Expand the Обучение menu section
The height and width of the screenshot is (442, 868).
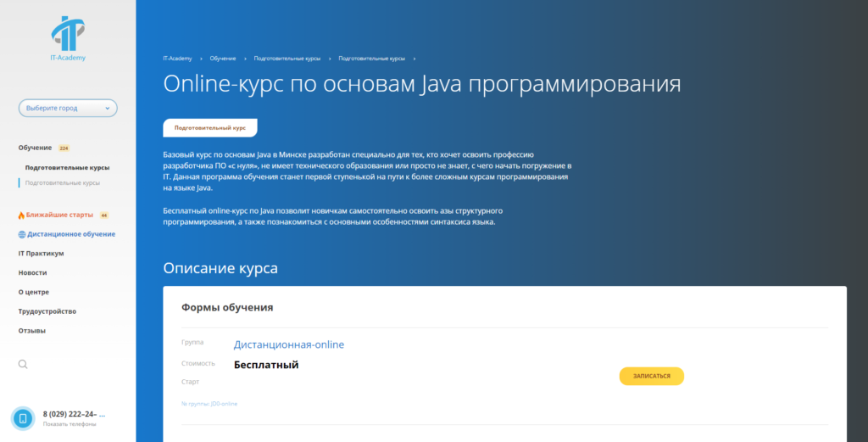(x=36, y=148)
